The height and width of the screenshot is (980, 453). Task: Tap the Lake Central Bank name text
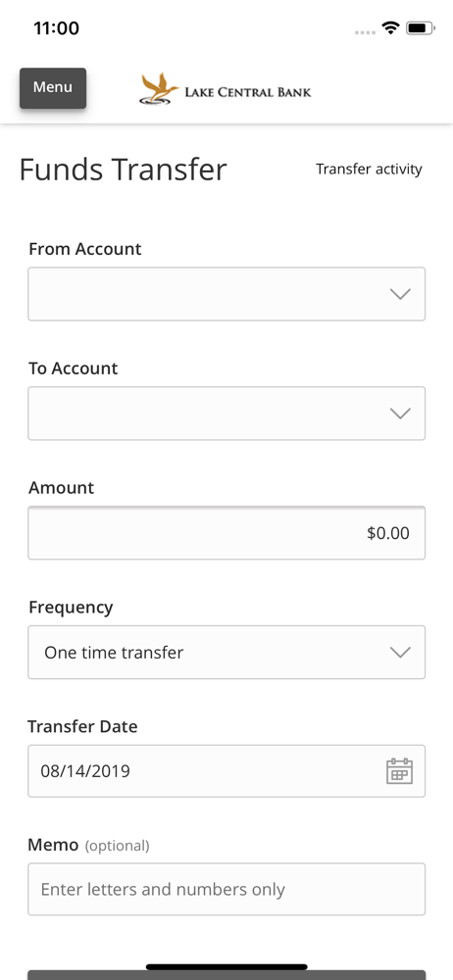pos(248,92)
